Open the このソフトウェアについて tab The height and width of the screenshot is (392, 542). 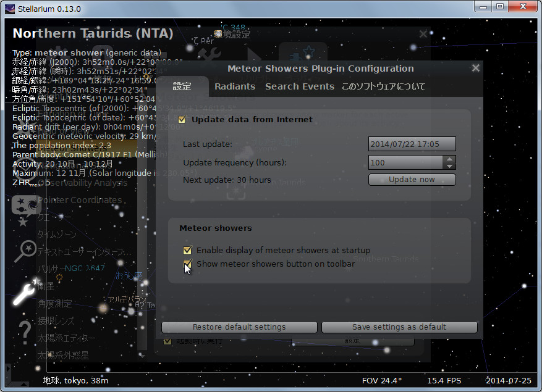(x=383, y=86)
